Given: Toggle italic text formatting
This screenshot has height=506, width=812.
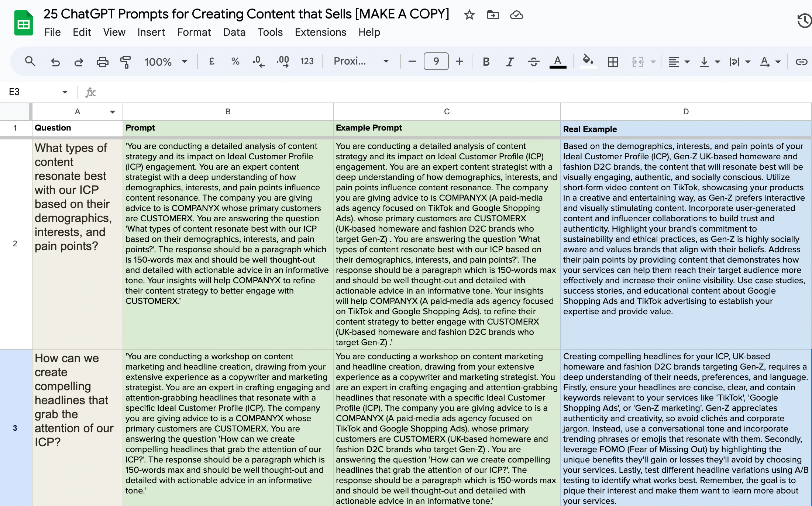Looking at the screenshot, I should (x=510, y=62).
